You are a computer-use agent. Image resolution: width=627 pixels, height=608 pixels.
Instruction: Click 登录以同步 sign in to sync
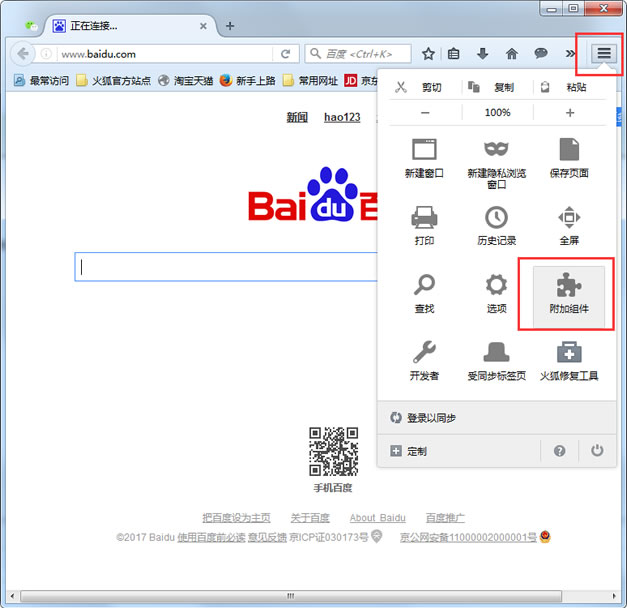(431, 418)
